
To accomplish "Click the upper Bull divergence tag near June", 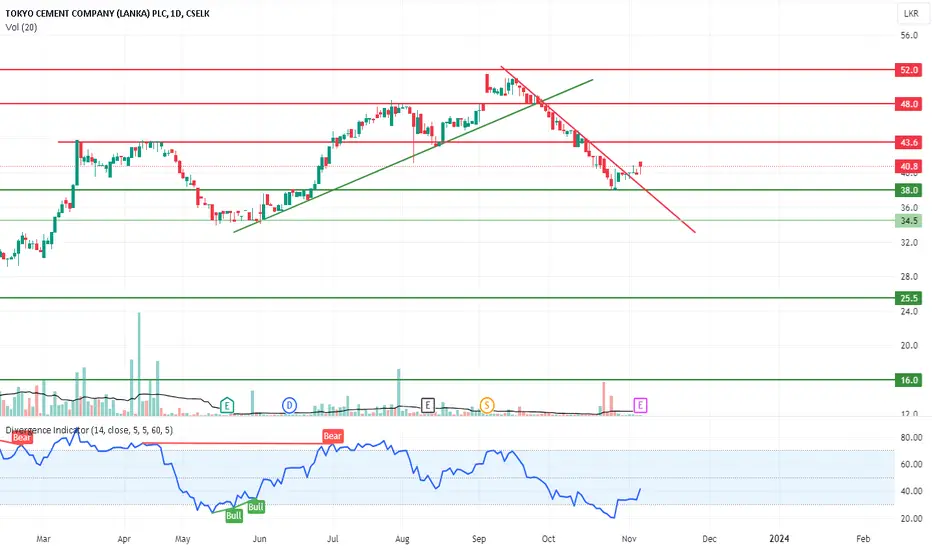I will tap(256, 507).
